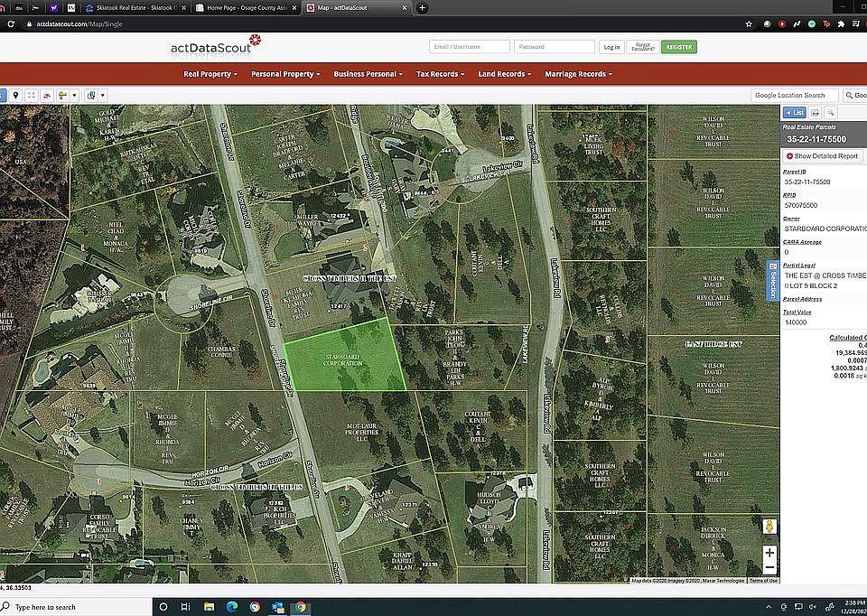The height and width of the screenshot is (616, 867).
Task: Switch to Osage County Home Page tab
Action: point(247,8)
